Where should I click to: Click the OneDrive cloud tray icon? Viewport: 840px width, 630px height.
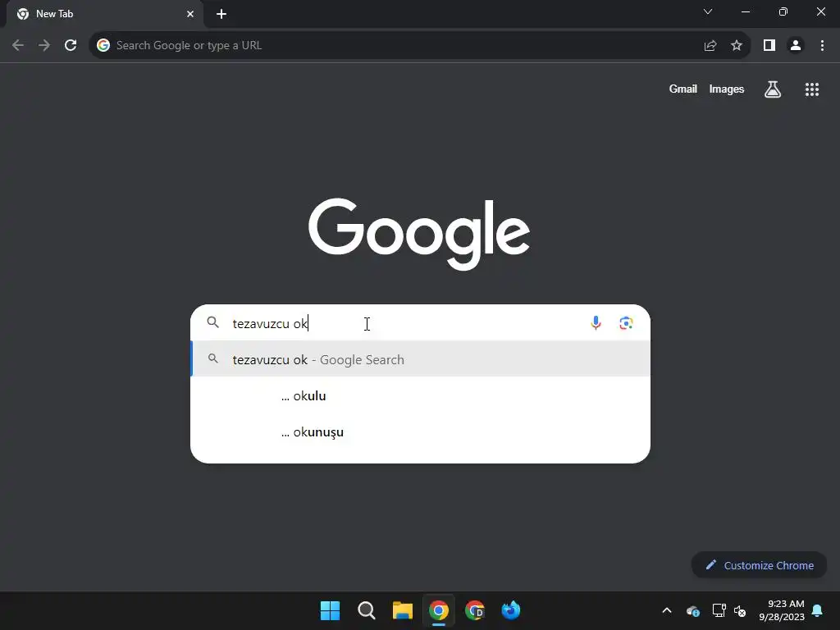[x=692, y=610]
